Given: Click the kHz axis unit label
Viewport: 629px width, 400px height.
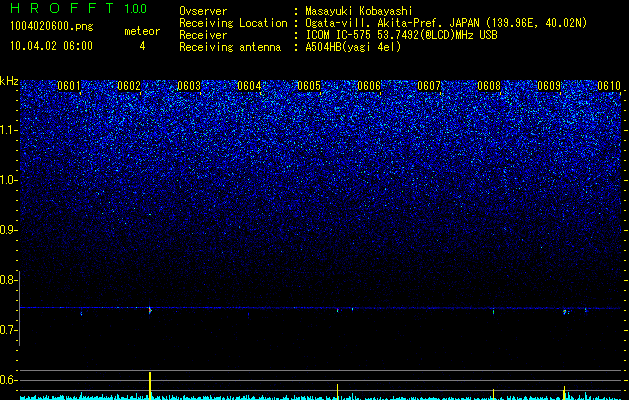Looking at the screenshot, I should tap(9, 81).
